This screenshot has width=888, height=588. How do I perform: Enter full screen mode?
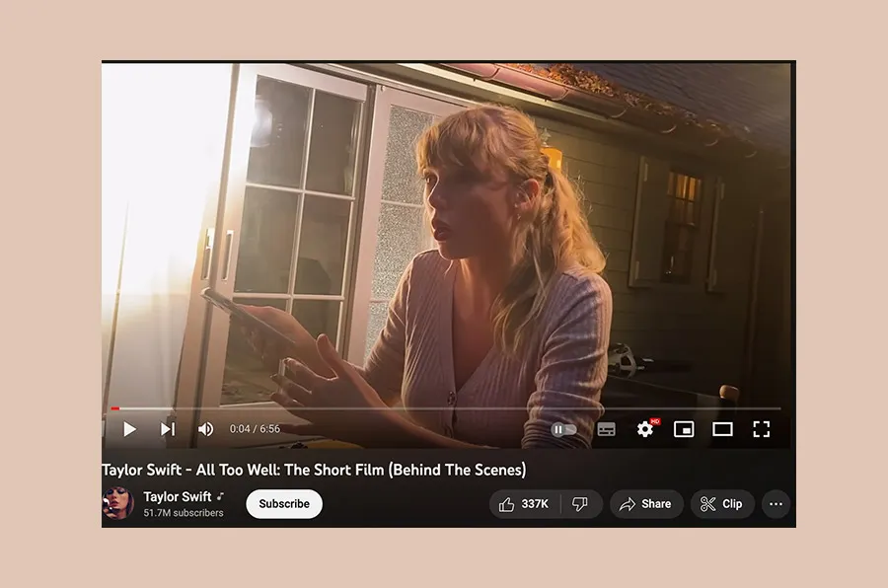point(762,429)
